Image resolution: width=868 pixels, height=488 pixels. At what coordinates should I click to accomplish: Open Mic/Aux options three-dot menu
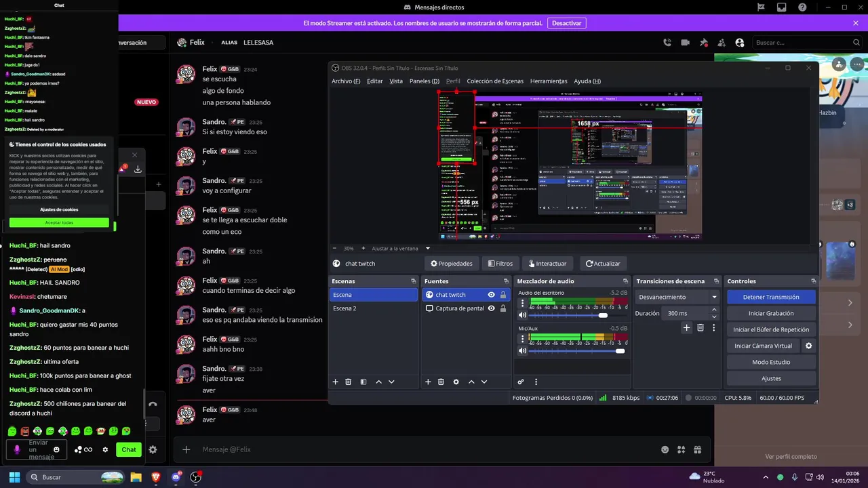[522, 339]
